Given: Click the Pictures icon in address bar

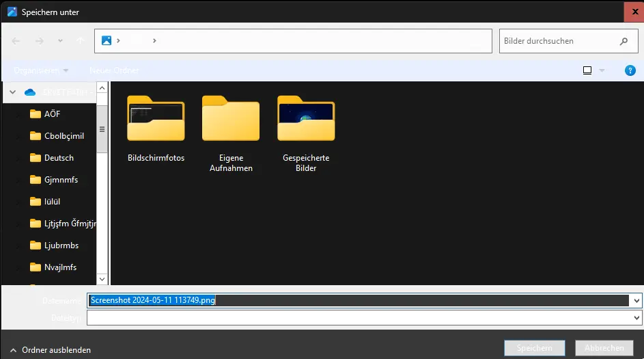Looking at the screenshot, I should click(x=107, y=40).
